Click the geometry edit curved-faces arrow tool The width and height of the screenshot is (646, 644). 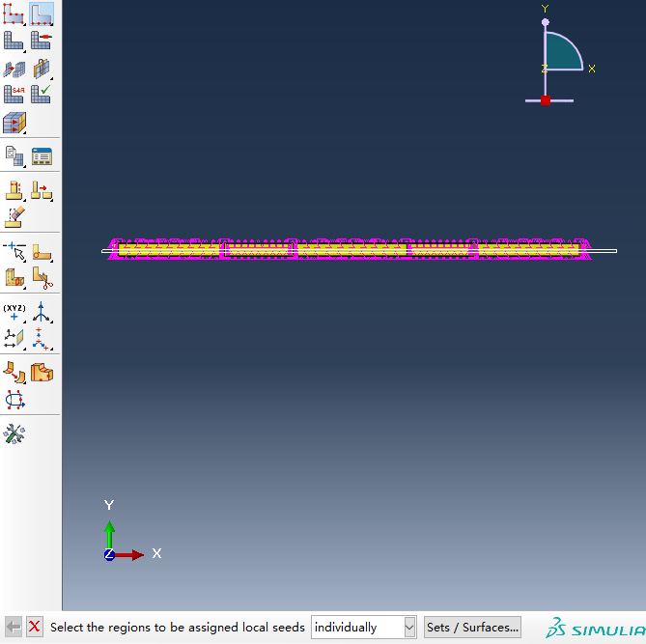click(x=14, y=373)
